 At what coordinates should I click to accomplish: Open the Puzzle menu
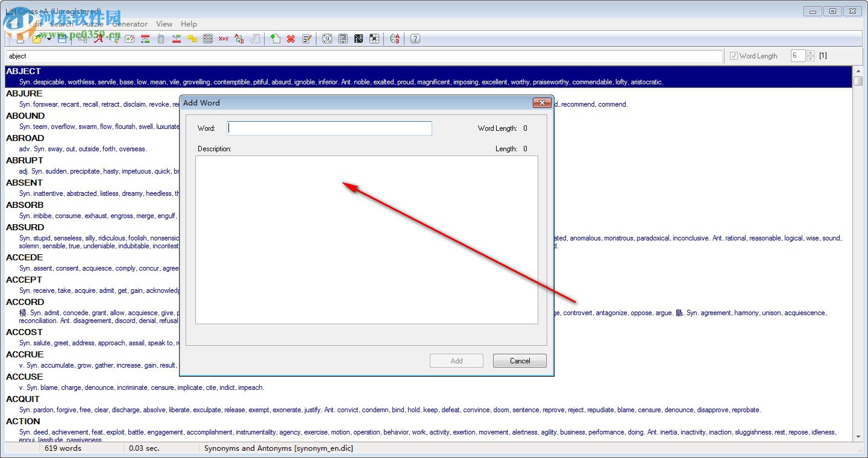coord(92,24)
